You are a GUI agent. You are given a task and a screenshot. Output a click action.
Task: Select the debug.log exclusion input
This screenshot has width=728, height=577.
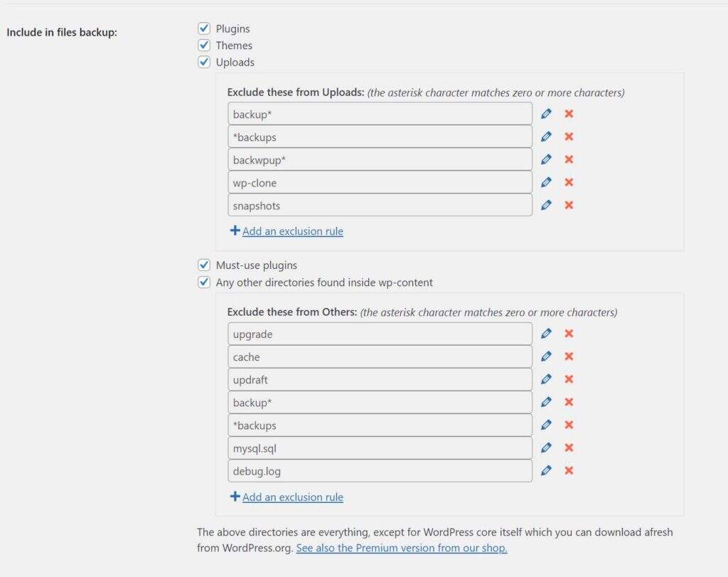pos(380,470)
